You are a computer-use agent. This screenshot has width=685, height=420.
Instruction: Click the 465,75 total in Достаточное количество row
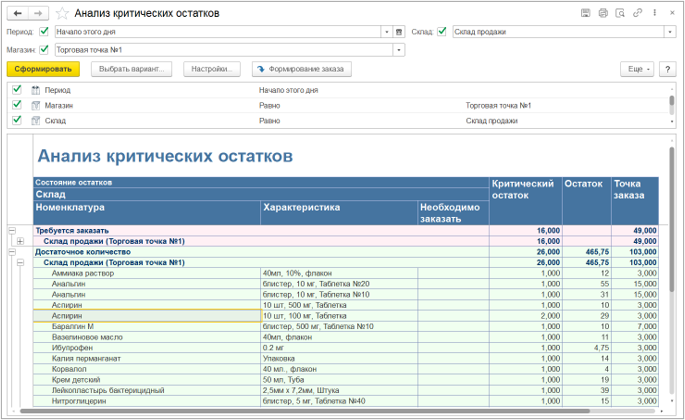(x=597, y=252)
